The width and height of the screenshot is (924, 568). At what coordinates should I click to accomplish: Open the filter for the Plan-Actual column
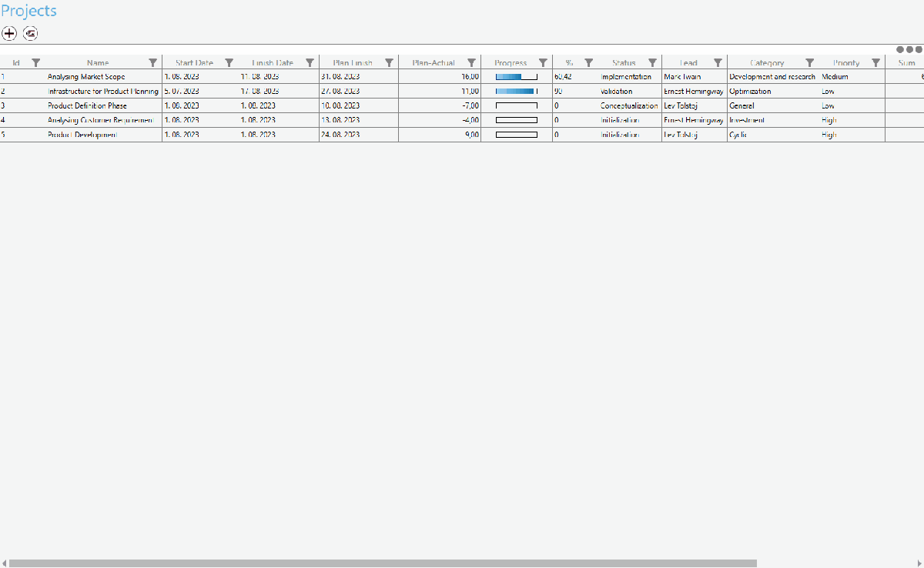point(471,63)
